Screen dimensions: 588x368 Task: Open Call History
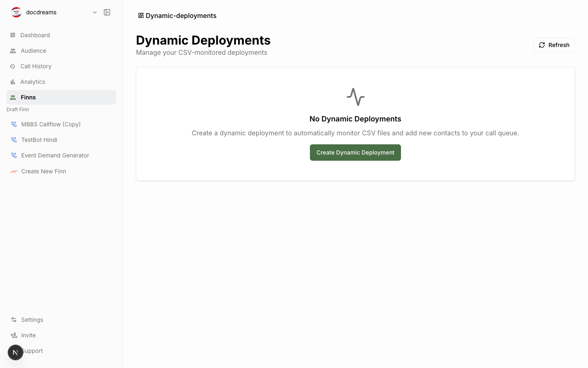61,66
